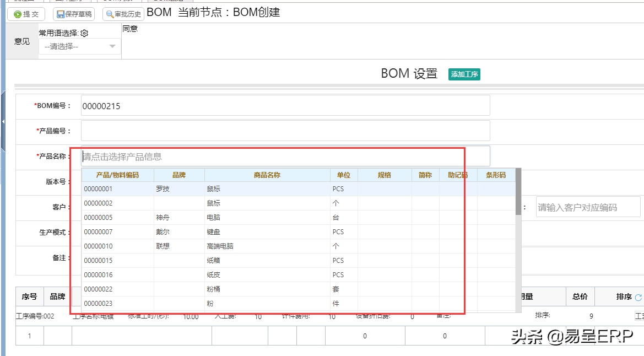
Task: Pick the 00000015 纸箱 row
Action: [299, 261]
